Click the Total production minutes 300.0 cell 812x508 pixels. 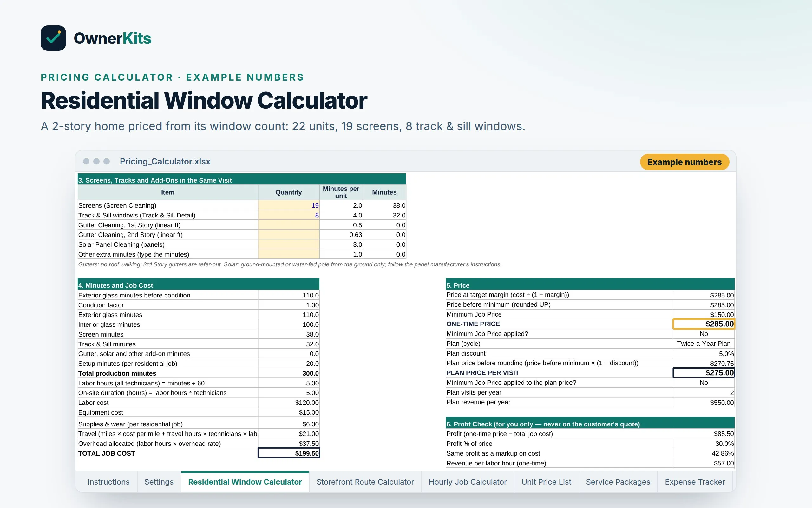pyautogui.click(x=289, y=373)
